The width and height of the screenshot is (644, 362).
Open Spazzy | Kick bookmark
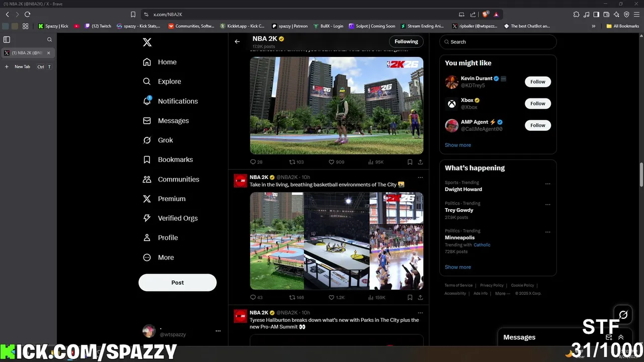[53, 26]
